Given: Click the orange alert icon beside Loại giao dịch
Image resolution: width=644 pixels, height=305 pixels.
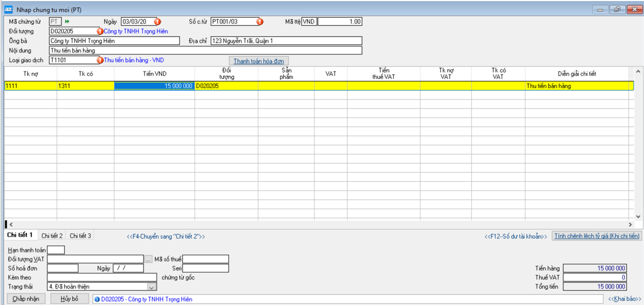Looking at the screenshot, I should point(100,60).
